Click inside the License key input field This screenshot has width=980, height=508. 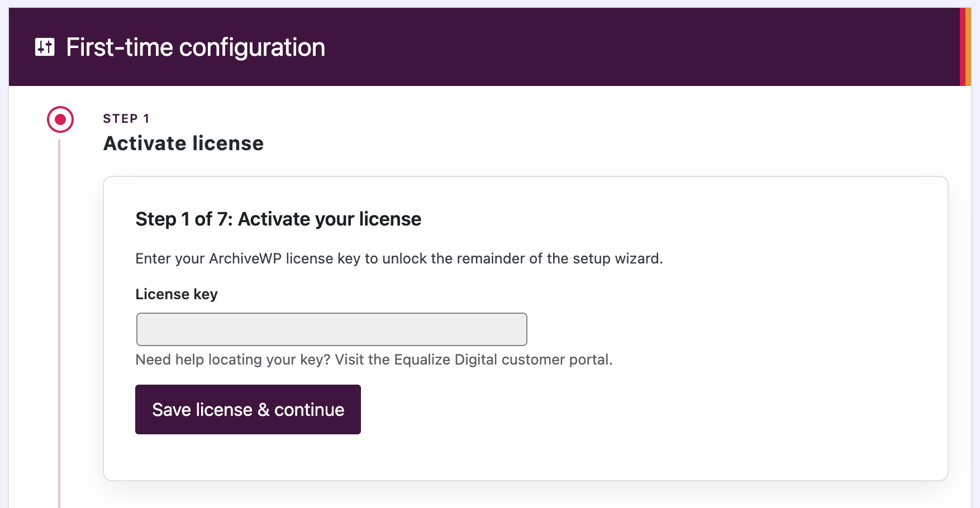[x=331, y=329]
